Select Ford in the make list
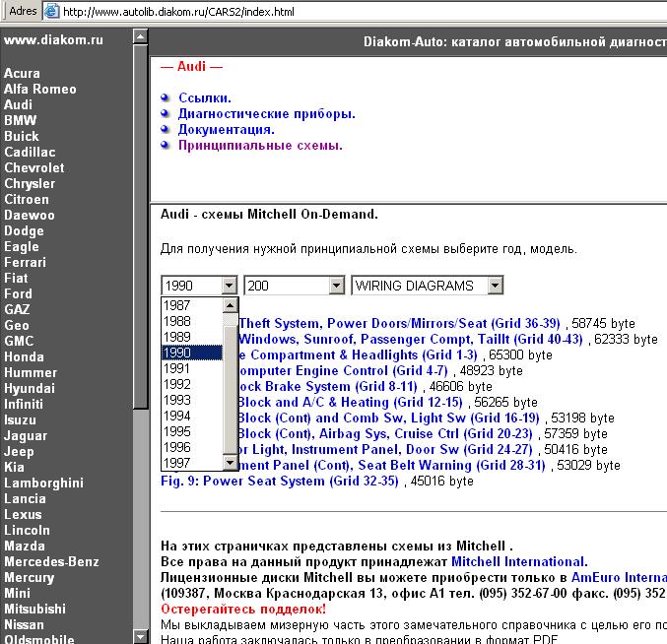This screenshot has height=644, width=667. coord(19,293)
